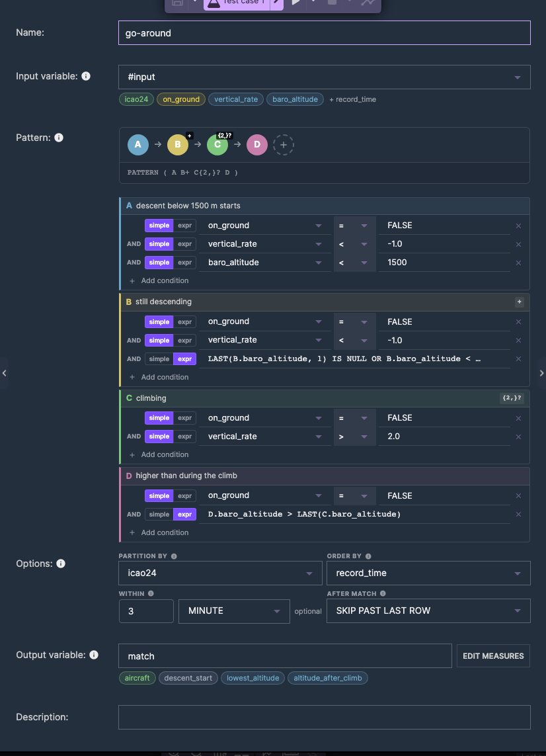
Task: Click the output variable field showing match
Action: click(x=285, y=656)
